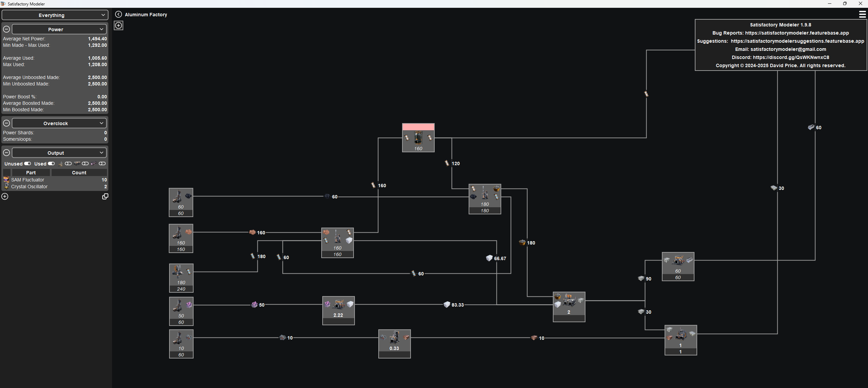
Task: Select the aluminum scrap refinery node 180/180
Action: (x=485, y=199)
